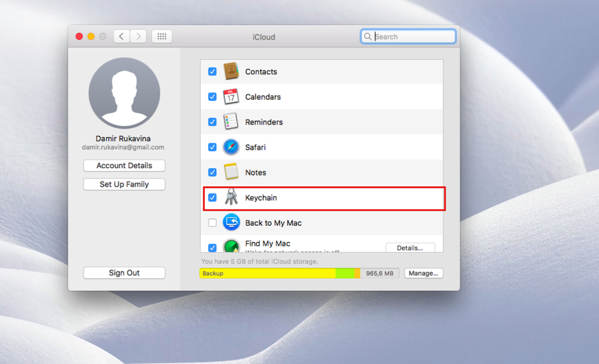Viewport: 599px width, 364px height.
Task: Click the 965,6 MB free storage label
Action: [379, 273]
